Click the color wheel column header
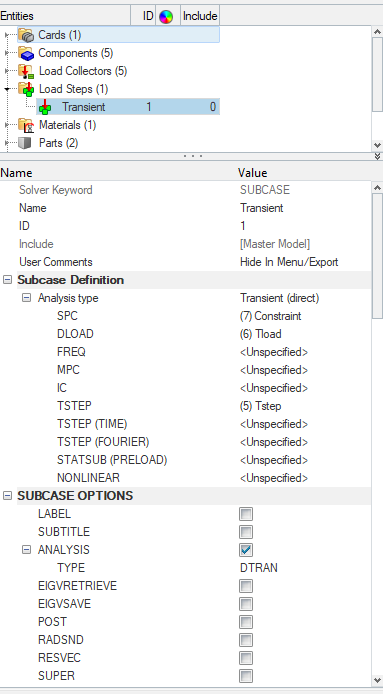This screenshot has height=694, width=383. [x=166, y=17]
